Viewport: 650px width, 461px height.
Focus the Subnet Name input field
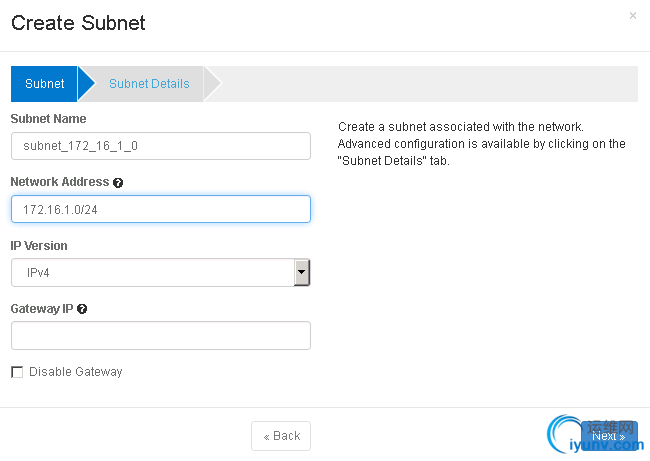160,146
